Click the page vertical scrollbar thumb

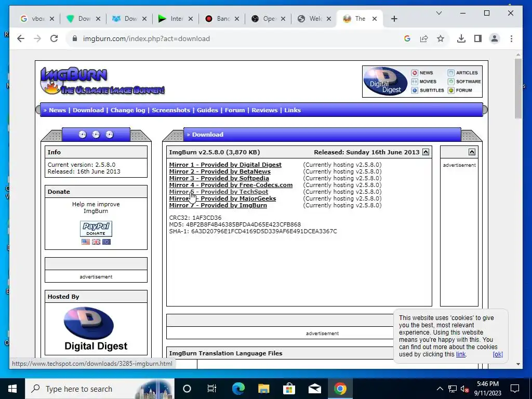pos(518,88)
